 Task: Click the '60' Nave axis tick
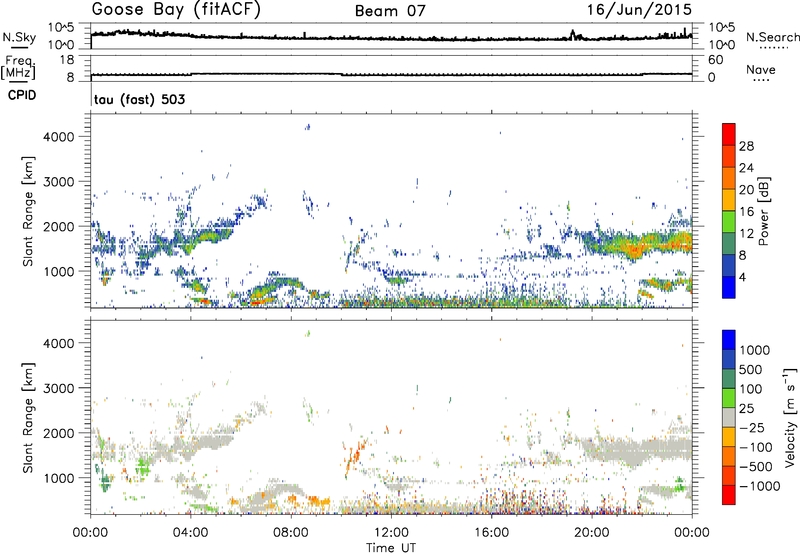pos(715,60)
